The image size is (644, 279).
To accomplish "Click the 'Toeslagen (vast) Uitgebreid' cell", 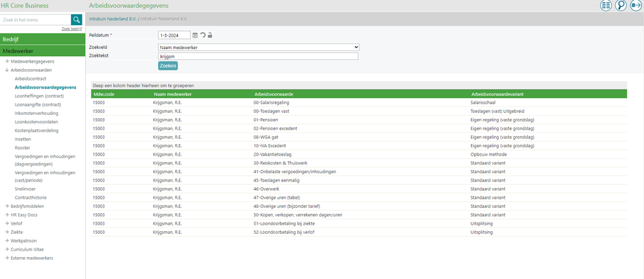I will point(498,111).
